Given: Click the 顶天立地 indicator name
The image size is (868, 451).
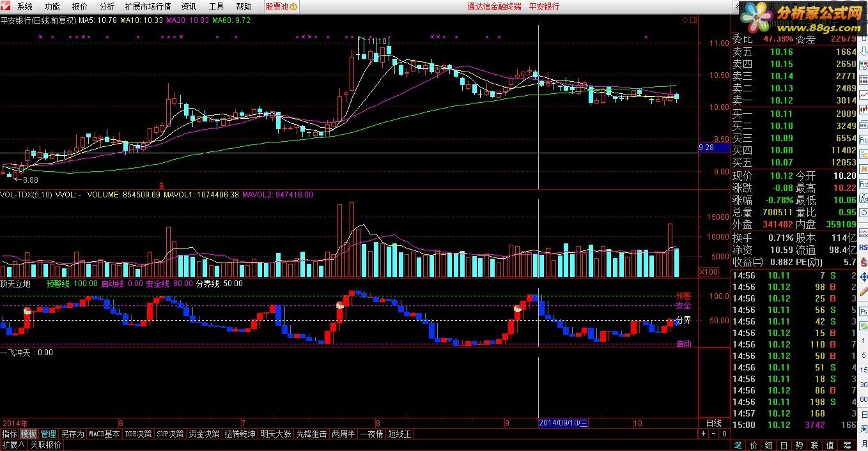Looking at the screenshot, I should [15, 283].
